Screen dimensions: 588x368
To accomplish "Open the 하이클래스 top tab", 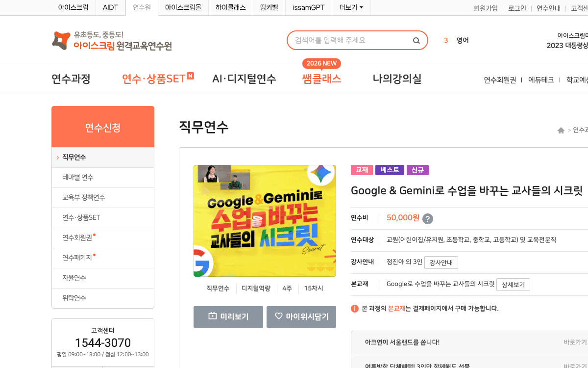I will 231,7.
